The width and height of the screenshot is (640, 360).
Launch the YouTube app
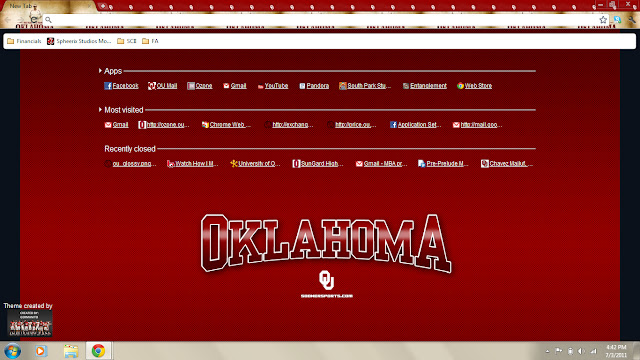coord(273,86)
